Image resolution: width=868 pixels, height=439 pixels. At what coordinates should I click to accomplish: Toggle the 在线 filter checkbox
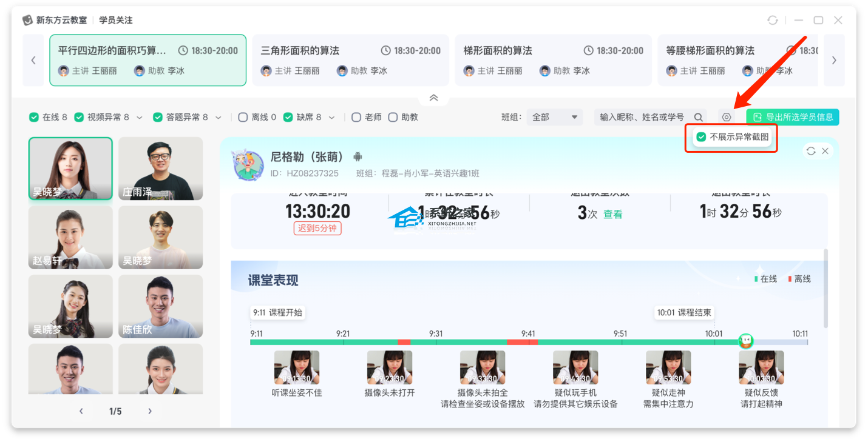pos(34,117)
